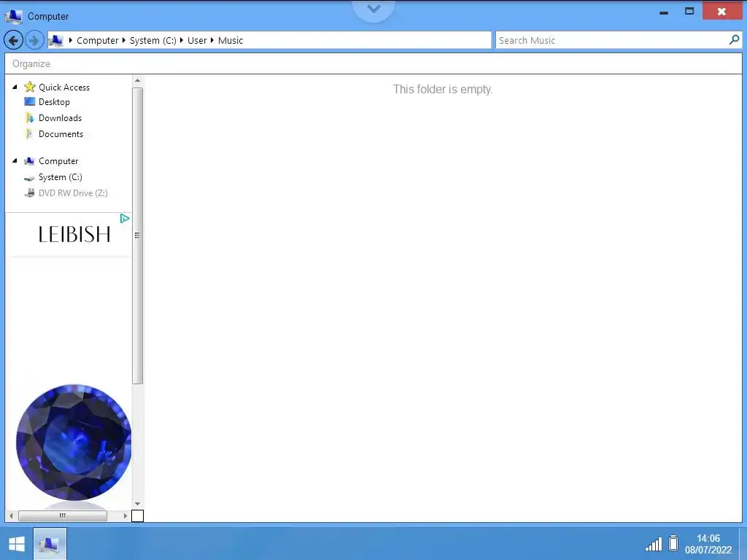Click Music in the breadcrumb path
This screenshot has height=560, width=747.
click(231, 41)
